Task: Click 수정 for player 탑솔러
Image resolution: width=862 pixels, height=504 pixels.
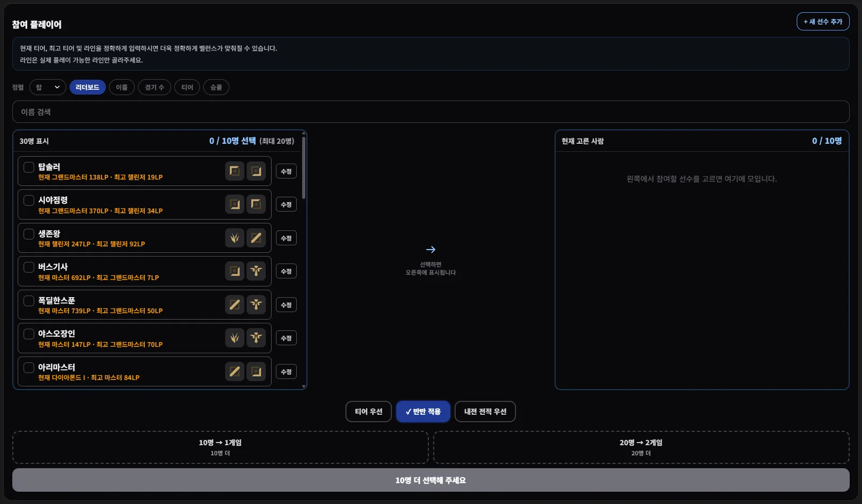Action: tap(286, 172)
